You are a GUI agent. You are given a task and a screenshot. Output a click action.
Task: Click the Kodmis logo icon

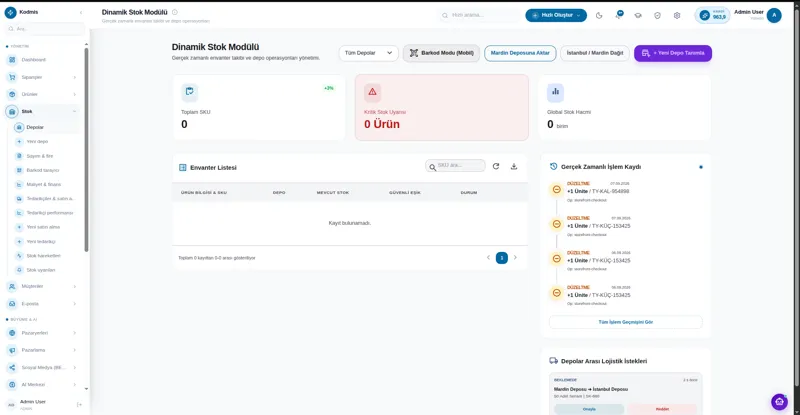click(10, 12)
